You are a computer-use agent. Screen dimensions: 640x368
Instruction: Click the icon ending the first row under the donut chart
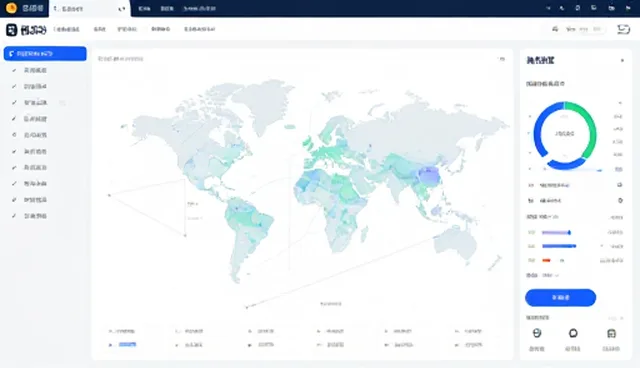click(620, 185)
